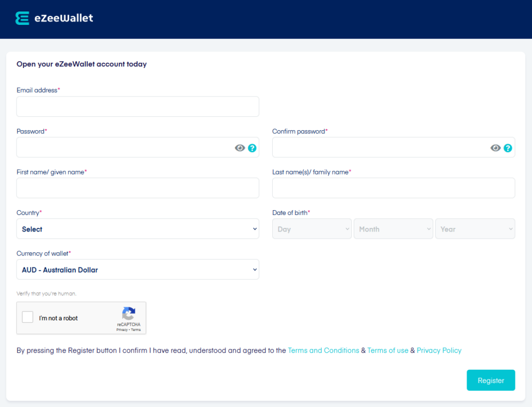532x407 pixels.
Task: Open the Confirm password help question icon
Action: point(508,148)
